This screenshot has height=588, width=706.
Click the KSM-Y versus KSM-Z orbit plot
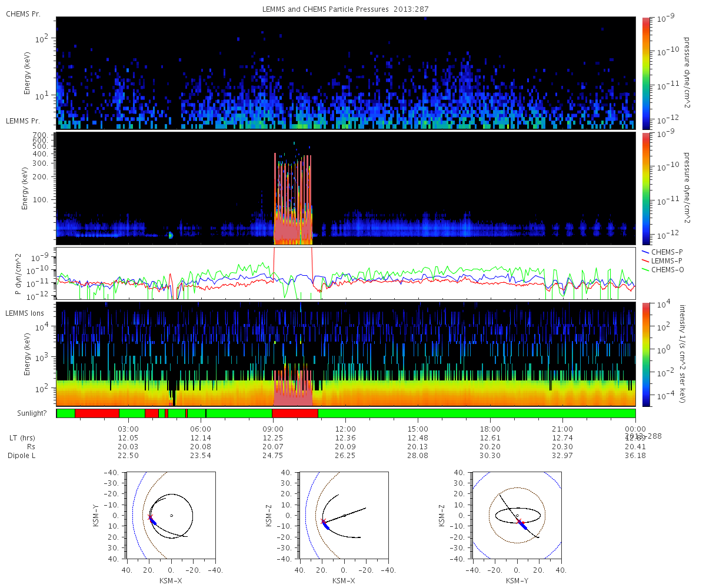tap(517, 515)
